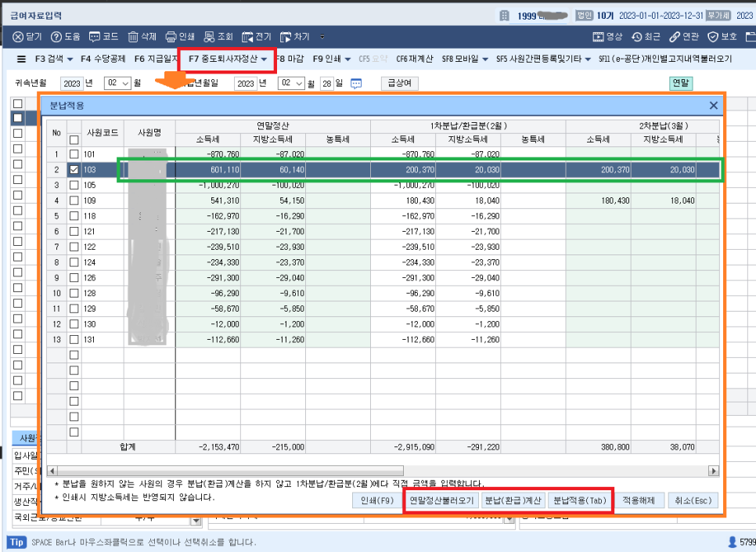Click the 닫기 close icon in toolbar

click(18, 37)
